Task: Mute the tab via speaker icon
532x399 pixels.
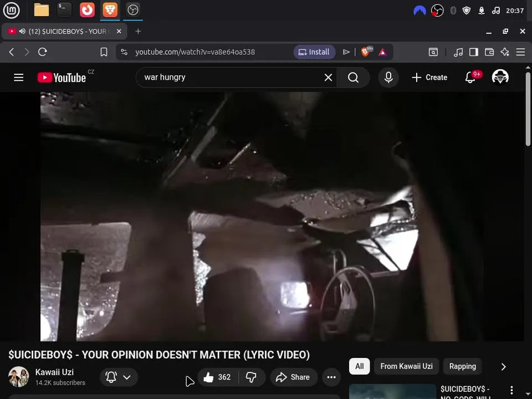Action: point(22,31)
